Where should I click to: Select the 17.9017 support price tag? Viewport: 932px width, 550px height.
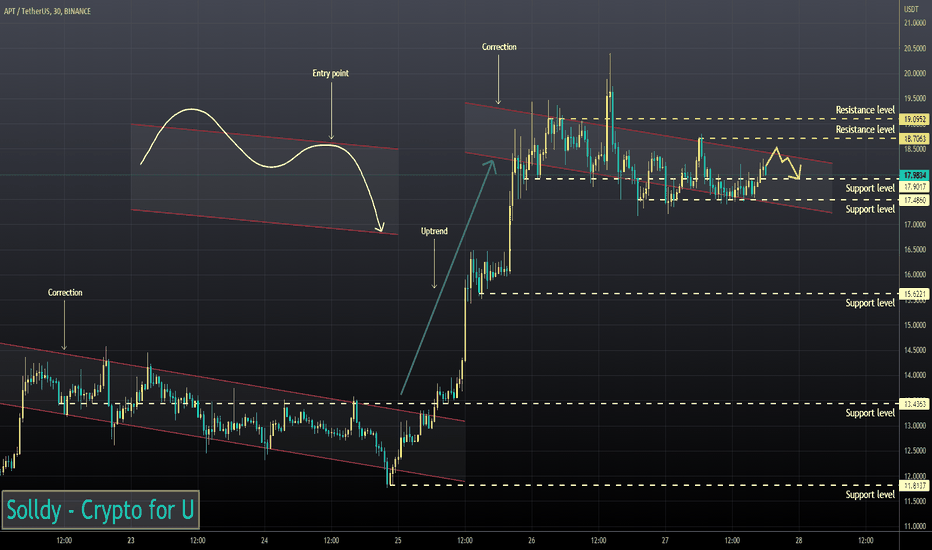click(915, 187)
